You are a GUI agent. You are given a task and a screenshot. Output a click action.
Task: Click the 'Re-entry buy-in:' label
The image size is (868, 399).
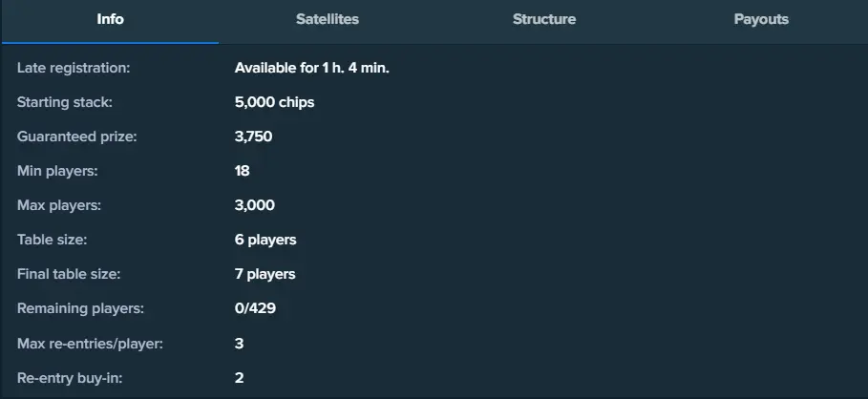click(70, 377)
